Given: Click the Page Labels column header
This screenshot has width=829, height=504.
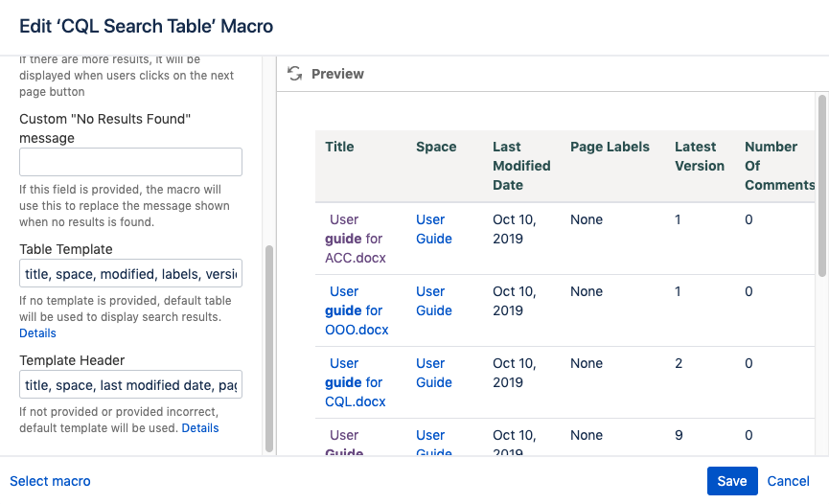Looking at the screenshot, I should tap(610, 147).
